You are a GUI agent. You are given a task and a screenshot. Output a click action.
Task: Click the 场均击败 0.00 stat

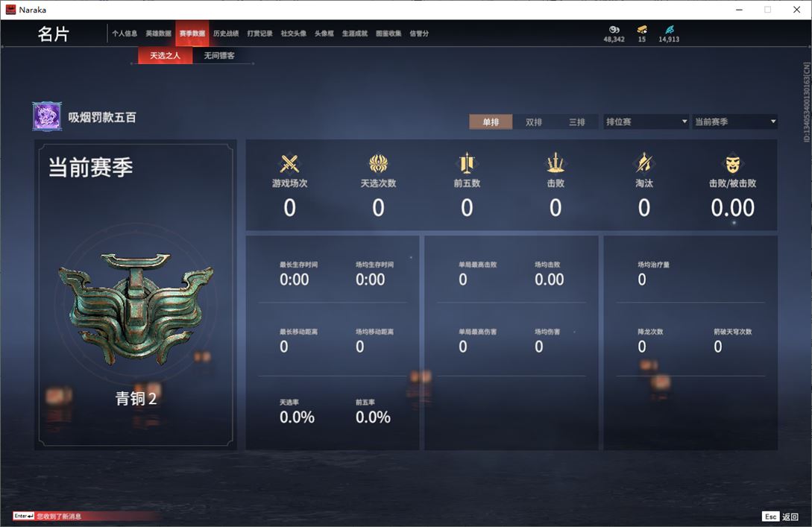click(x=549, y=274)
